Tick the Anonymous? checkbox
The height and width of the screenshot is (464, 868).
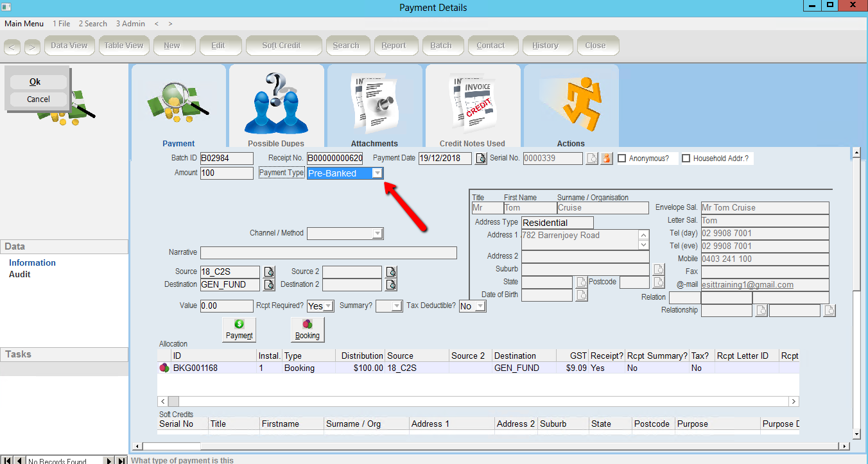point(621,159)
